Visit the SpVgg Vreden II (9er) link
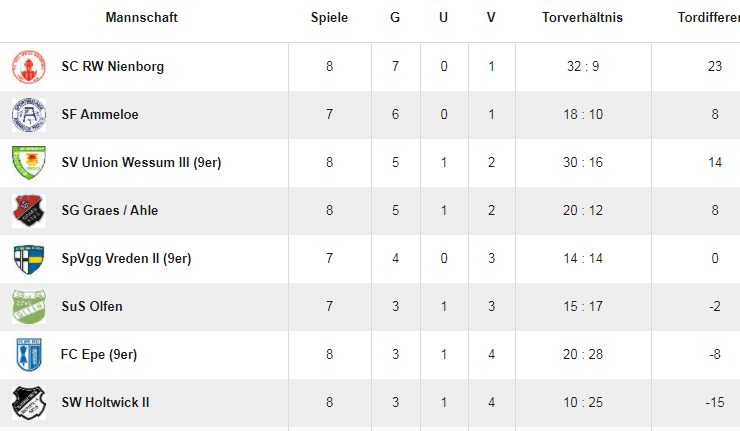 pos(126,259)
